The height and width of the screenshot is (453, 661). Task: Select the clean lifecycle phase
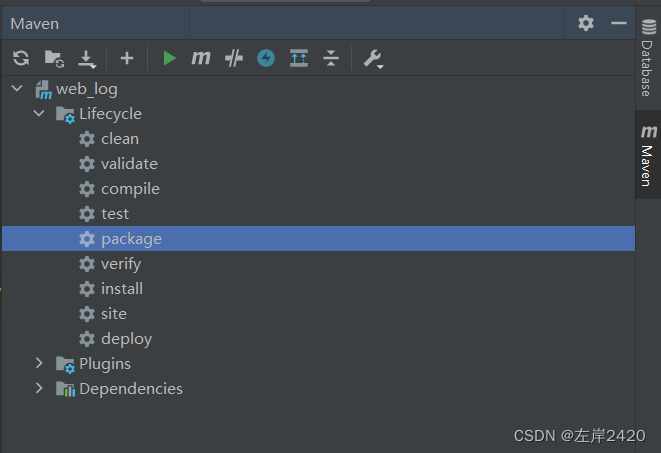(x=318, y=139)
